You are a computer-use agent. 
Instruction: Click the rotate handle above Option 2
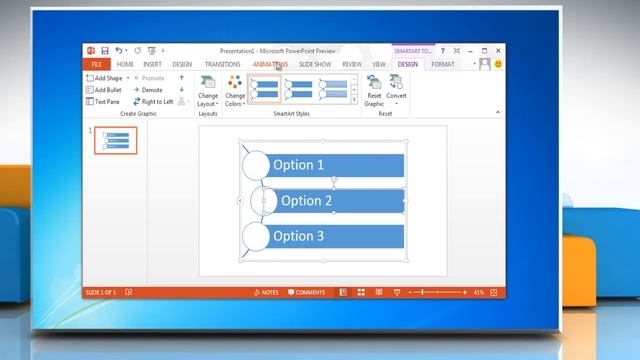click(x=334, y=179)
